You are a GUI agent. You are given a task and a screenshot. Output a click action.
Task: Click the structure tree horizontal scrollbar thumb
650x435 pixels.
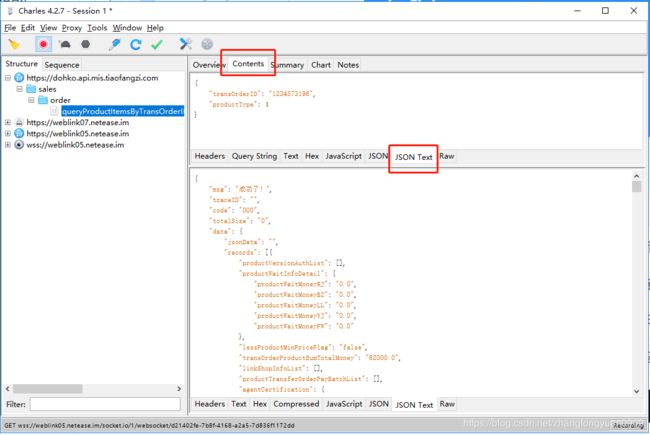47,389
